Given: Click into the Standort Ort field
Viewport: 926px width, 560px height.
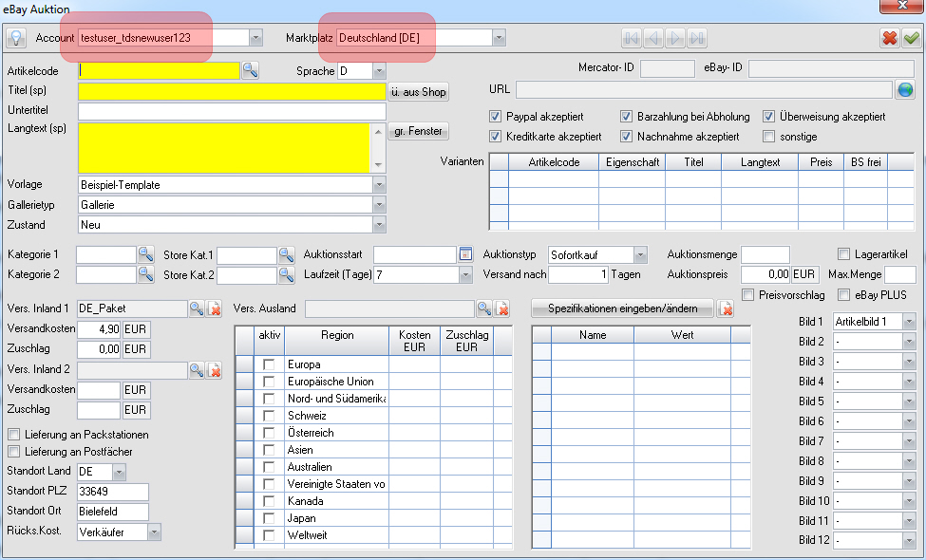Looking at the screenshot, I should pos(113,512).
